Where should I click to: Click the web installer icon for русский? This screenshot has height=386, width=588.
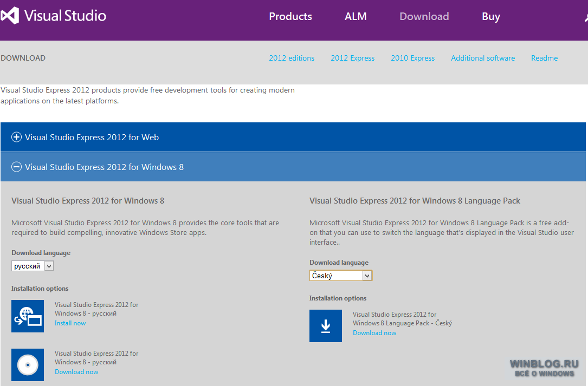pos(28,316)
